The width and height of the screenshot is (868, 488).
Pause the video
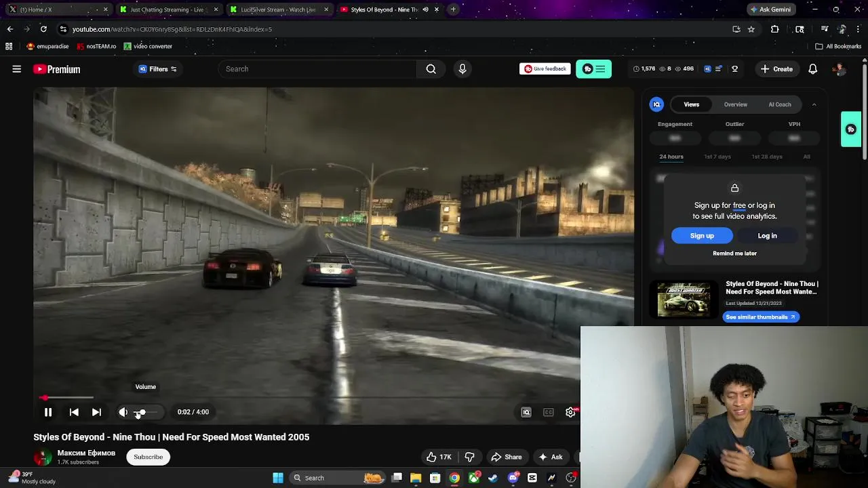click(x=48, y=412)
